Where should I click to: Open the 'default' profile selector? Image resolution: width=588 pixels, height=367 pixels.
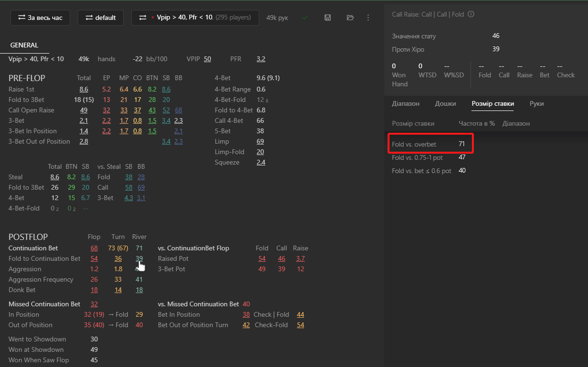(100, 18)
